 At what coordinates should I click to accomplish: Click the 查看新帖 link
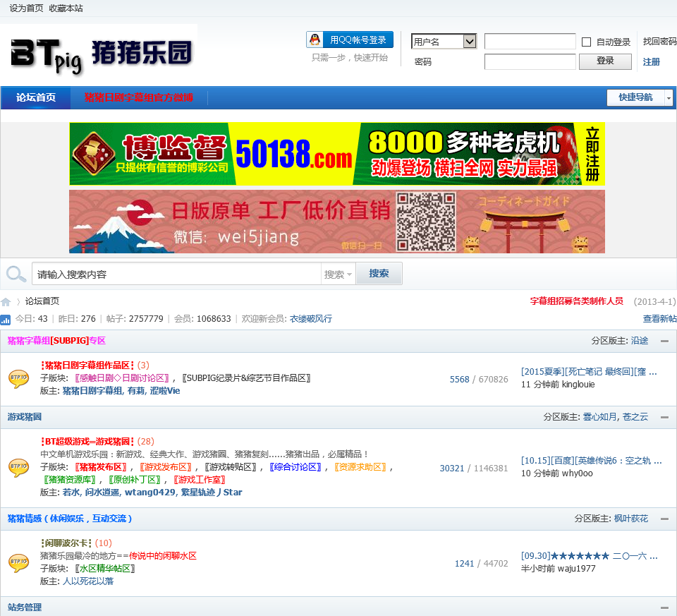pos(660,319)
